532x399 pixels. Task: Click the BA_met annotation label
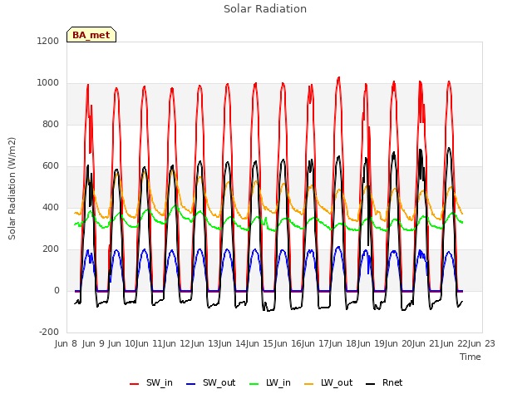pyautogui.click(x=91, y=35)
